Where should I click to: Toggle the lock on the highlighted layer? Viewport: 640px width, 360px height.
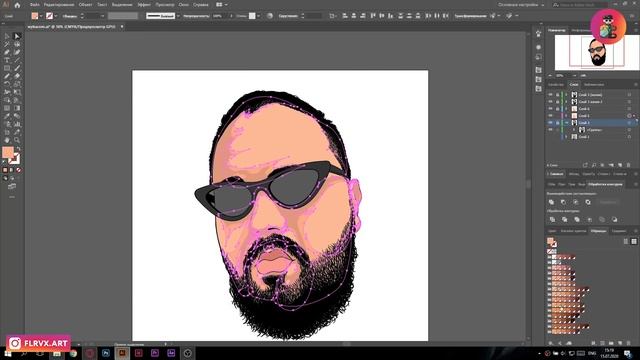pos(558,123)
